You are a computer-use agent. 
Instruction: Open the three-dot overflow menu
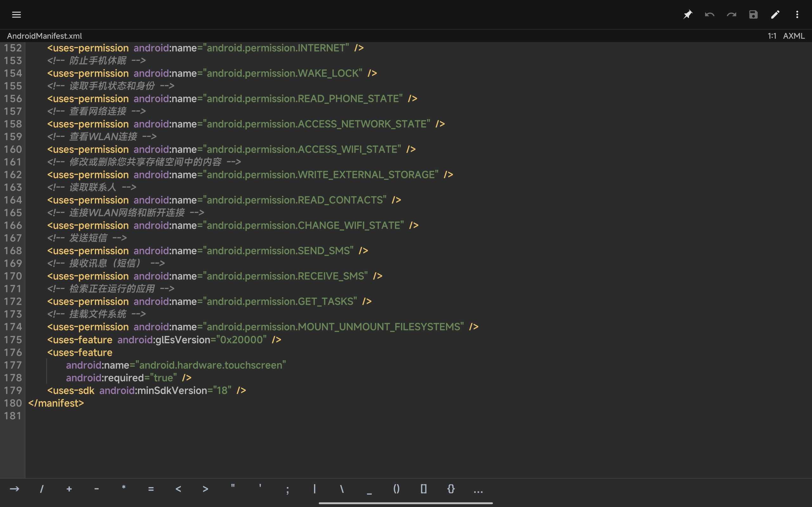click(797, 15)
